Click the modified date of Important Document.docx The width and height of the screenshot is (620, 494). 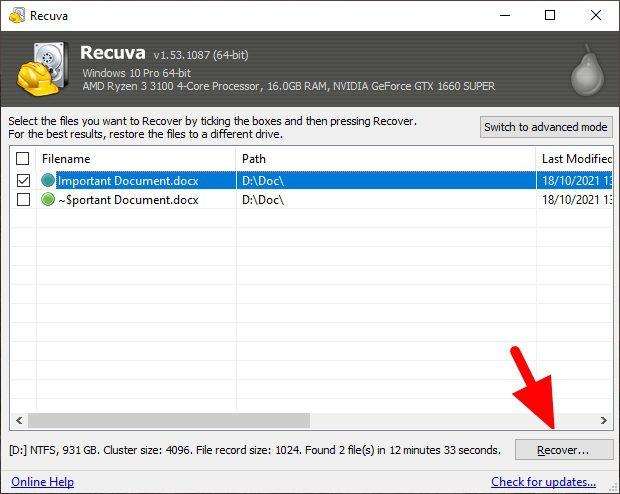pyautogui.click(x=577, y=181)
